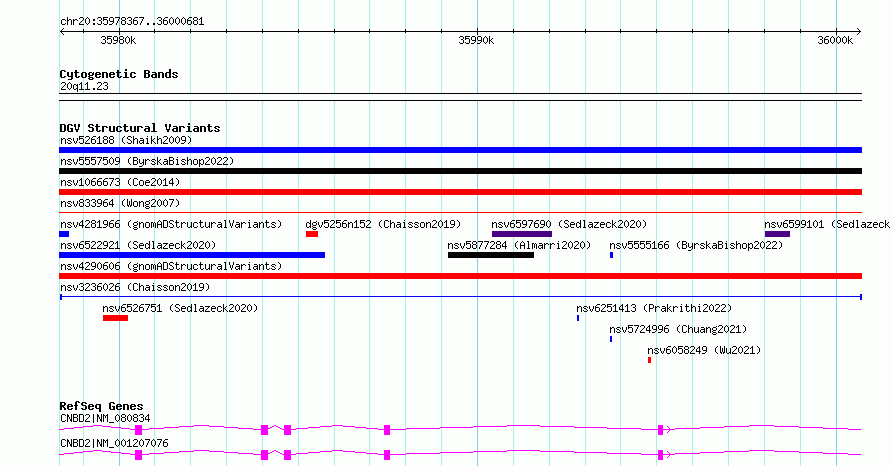This screenshot has height=466, width=890.
Task: Click the blue nsv6522921 variant bar
Action: click(192, 255)
